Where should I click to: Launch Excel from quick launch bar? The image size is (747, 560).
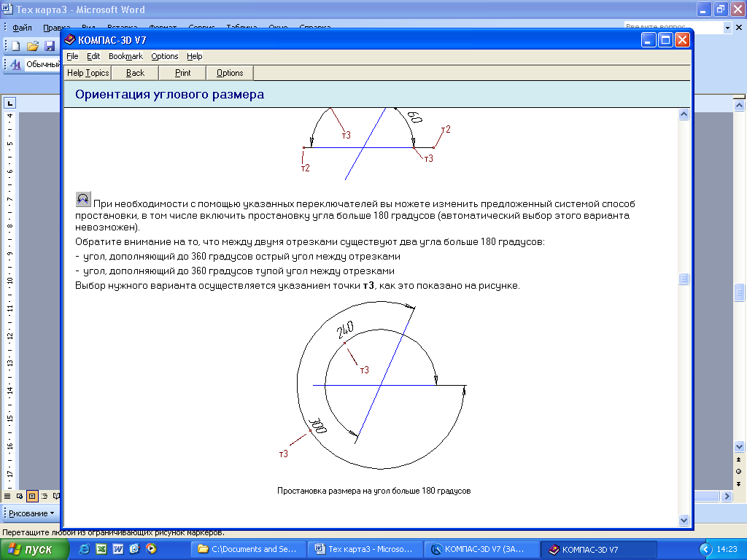coord(101,549)
